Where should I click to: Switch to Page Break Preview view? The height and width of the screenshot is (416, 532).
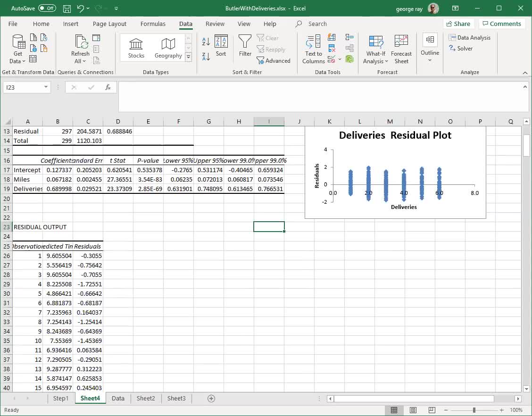click(x=432, y=410)
